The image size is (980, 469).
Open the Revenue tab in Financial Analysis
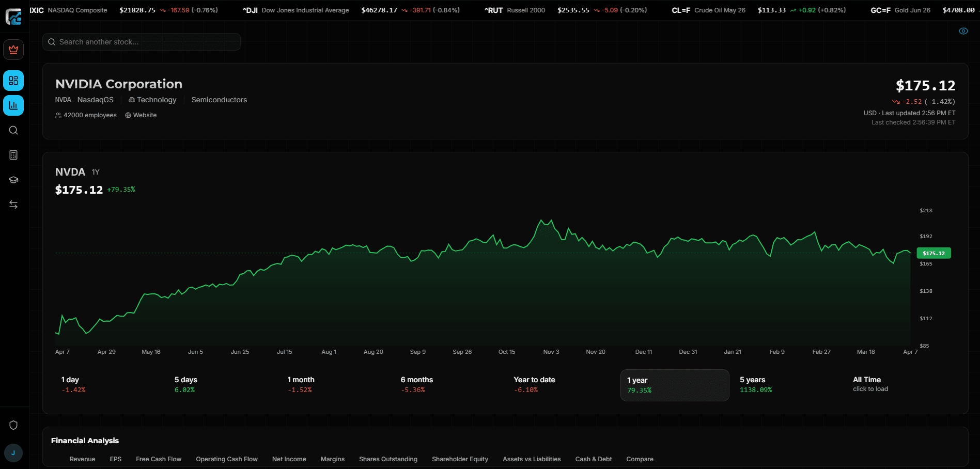click(82, 459)
